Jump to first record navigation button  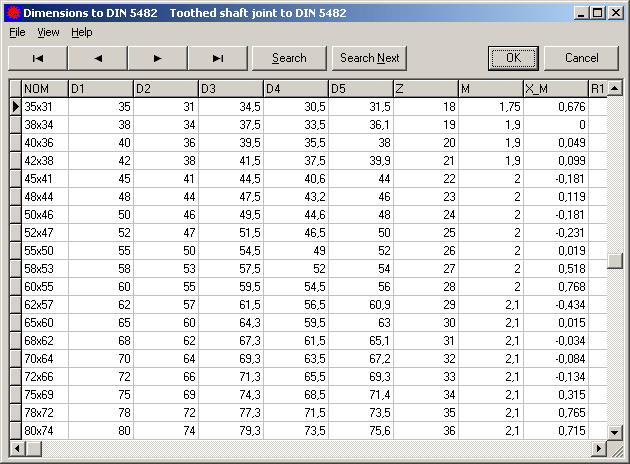pyautogui.click(x=38, y=58)
